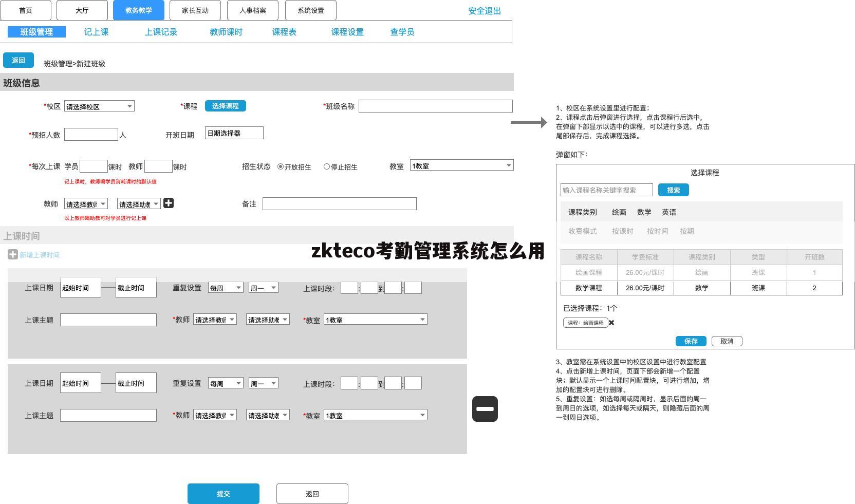
Task: Remove selected 绘画课程 with the X icon
Action: coord(611,323)
